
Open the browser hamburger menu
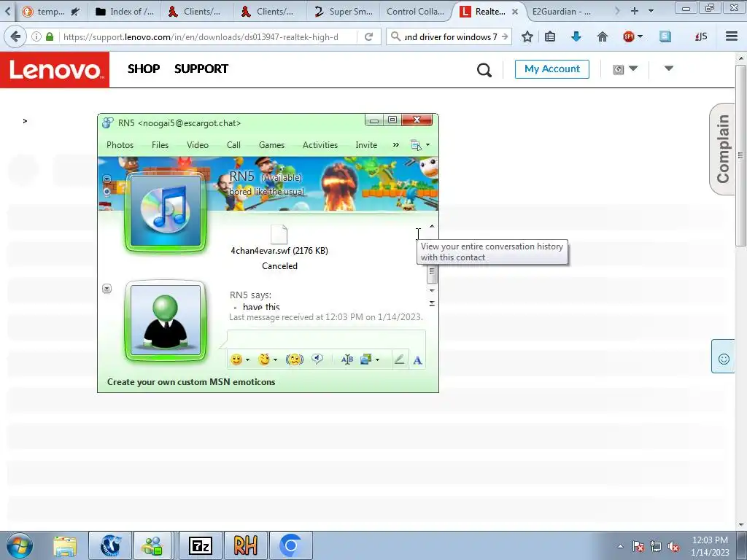[x=732, y=36]
